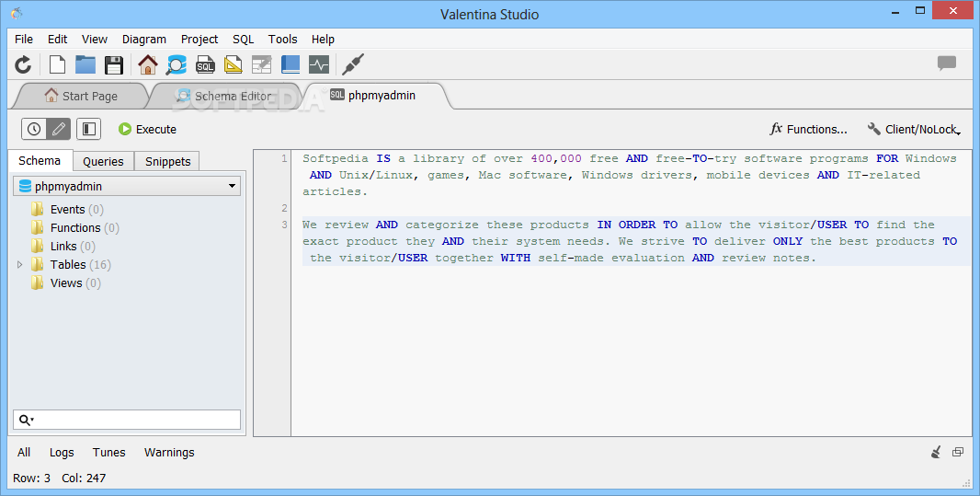Click line number 1 in the editor gutter
Viewport: 980px width, 496px height.
click(284, 158)
